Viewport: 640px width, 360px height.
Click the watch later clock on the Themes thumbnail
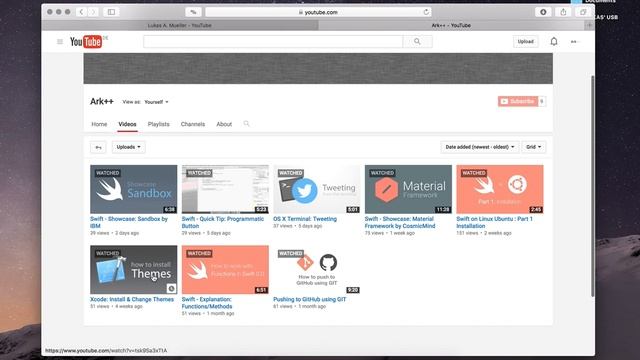coord(171,289)
